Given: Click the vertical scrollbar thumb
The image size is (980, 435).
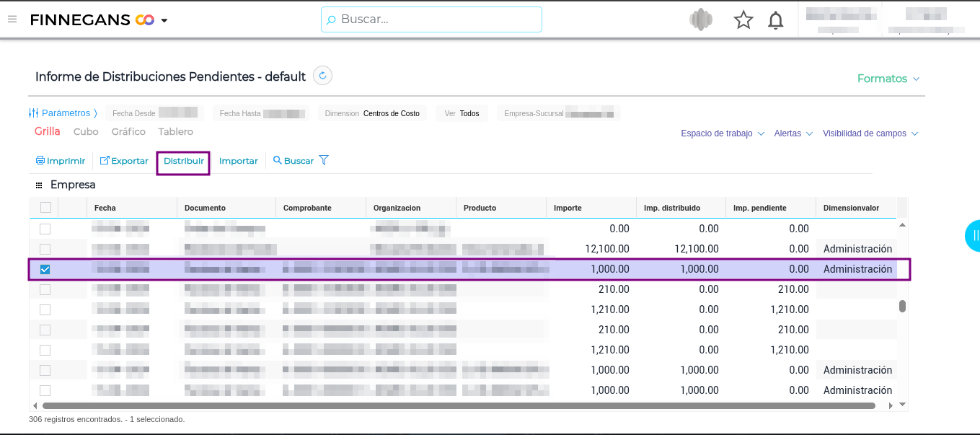Looking at the screenshot, I should (902, 306).
